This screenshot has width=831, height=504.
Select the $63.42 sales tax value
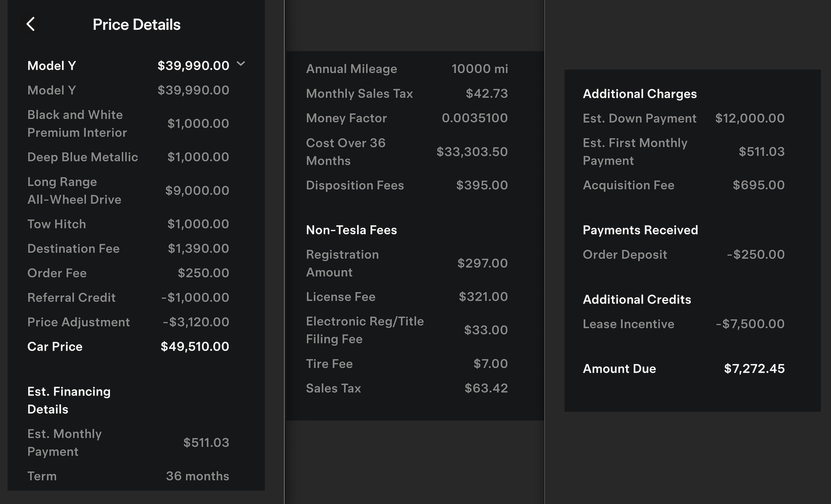(486, 388)
